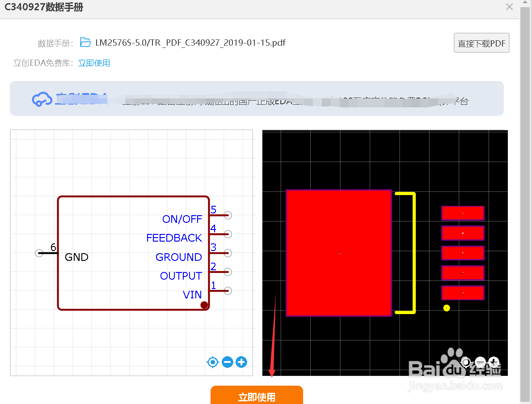Select the FEEDBACK pin label
Screen dimensions: 532x404
tap(174, 238)
